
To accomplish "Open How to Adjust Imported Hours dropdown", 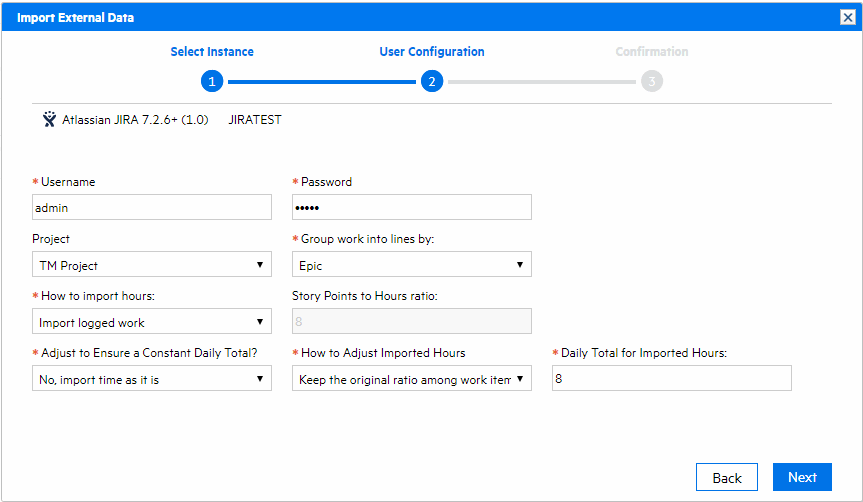I will [412, 379].
